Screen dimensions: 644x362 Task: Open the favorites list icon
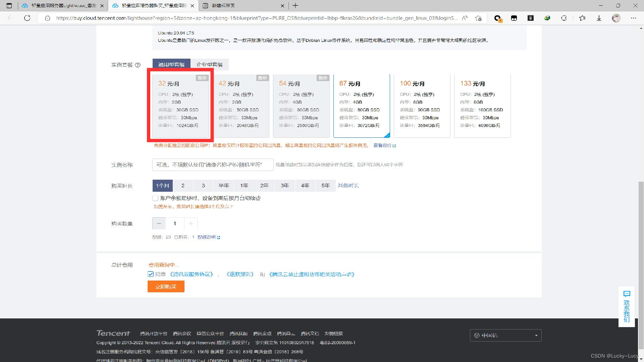point(582,18)
